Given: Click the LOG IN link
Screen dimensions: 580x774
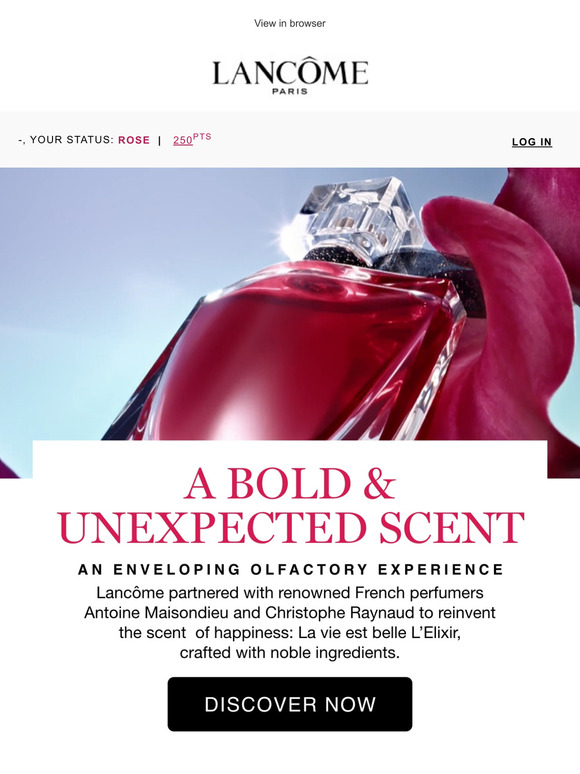Looking at the screenshot, I should 532,142.
